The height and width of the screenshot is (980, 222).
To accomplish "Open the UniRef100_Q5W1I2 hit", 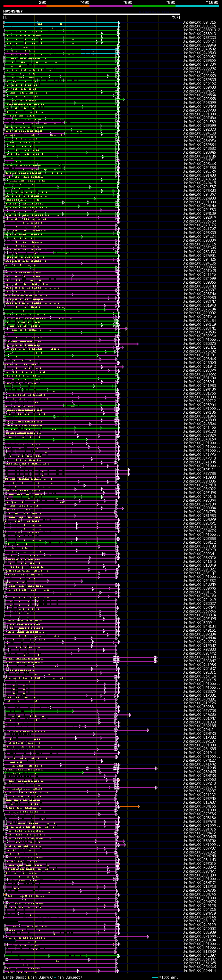I will [199, 543].
